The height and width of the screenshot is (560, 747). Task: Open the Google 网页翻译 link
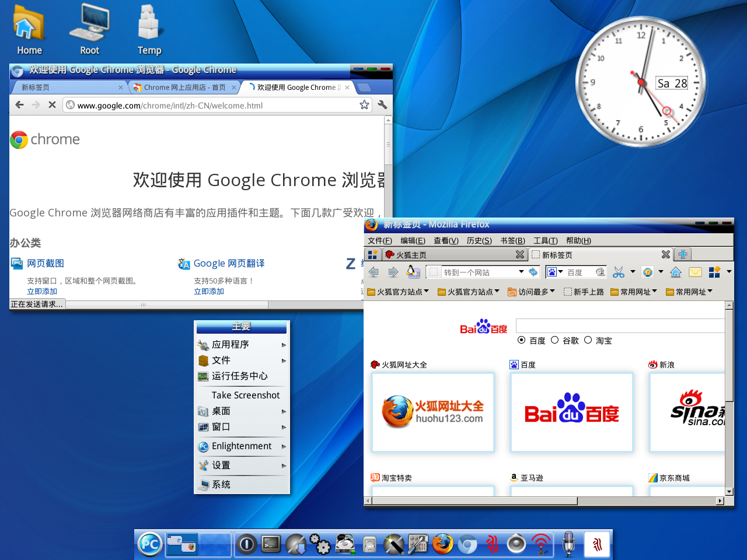(229, 264)
